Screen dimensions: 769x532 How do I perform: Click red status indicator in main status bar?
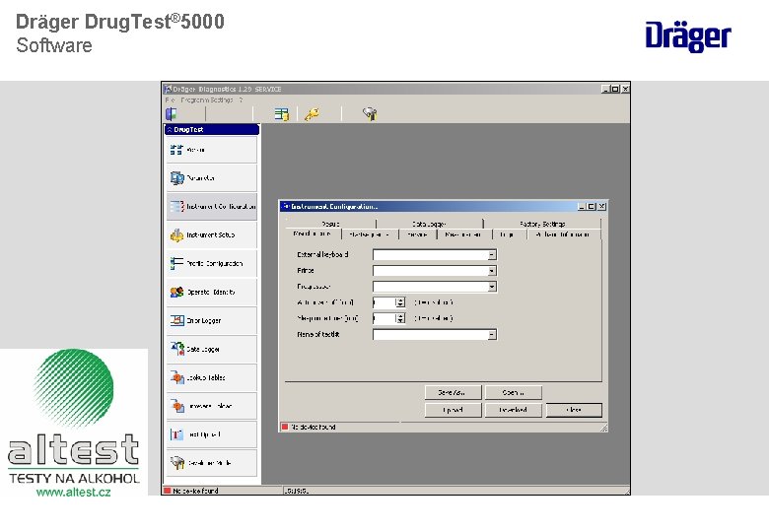[x=167, y=491]
